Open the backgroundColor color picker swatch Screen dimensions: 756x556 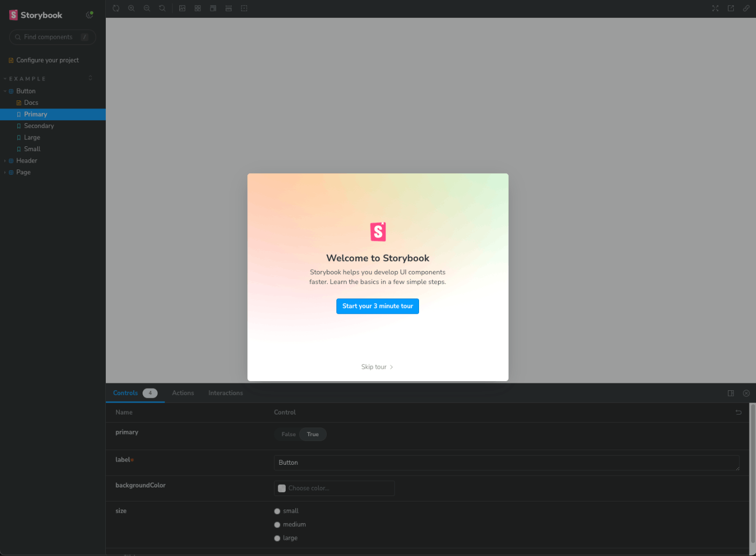coord(282,489)
